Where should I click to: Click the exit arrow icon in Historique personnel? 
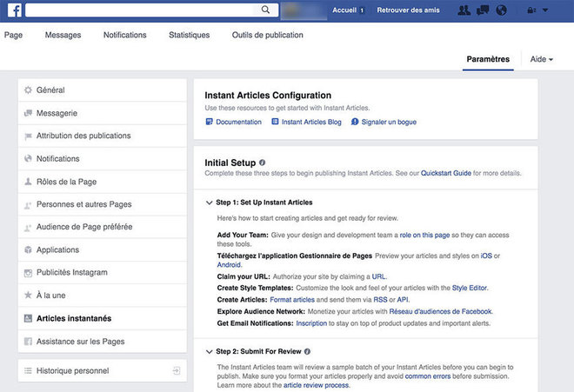tap(177, 371)
